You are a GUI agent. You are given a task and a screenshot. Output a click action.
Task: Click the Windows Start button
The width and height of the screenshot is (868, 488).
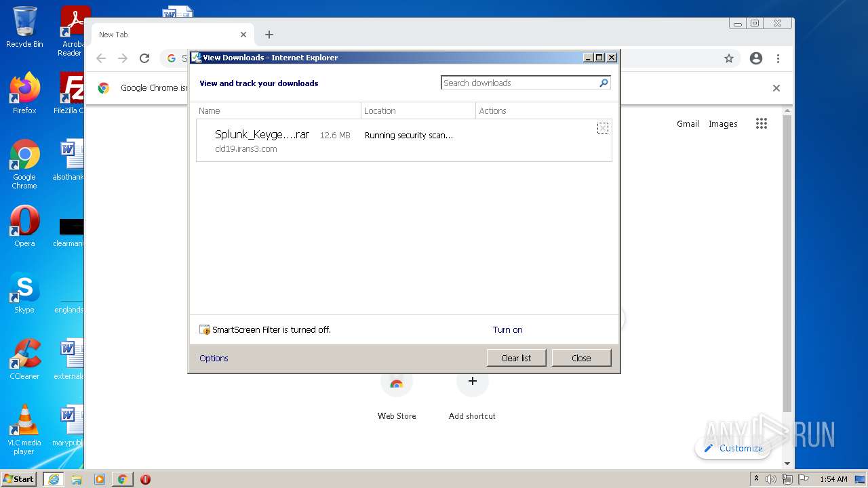point(19,479)
